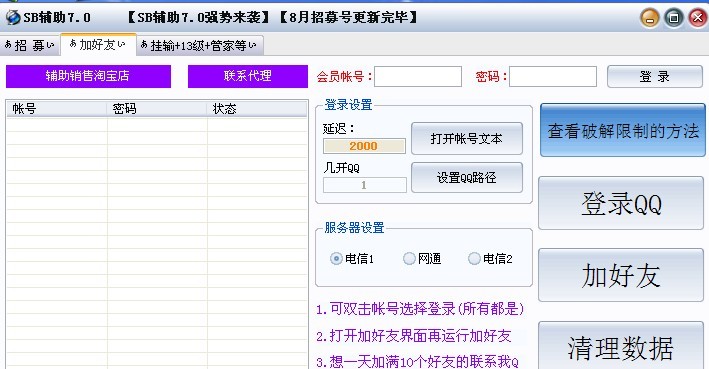Click the 联系代理 purple button
This screenshot has height=369, width=709.
point(247,76)
